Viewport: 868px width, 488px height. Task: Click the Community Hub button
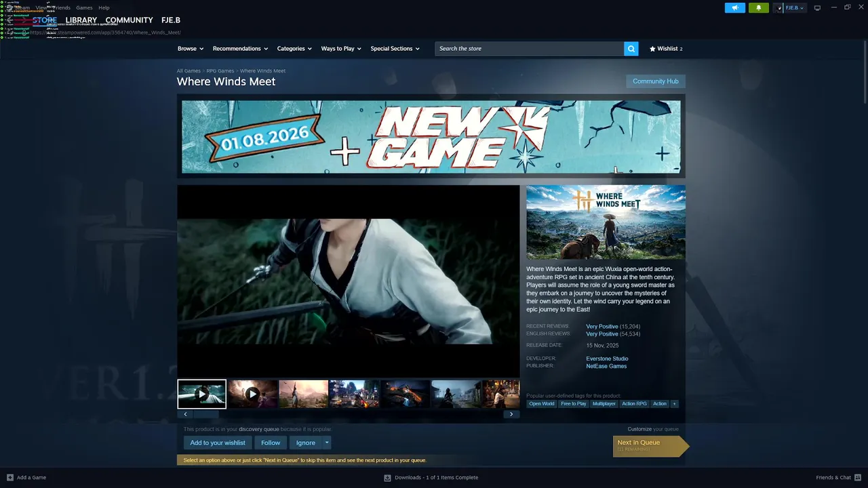[x=655, y=81]
